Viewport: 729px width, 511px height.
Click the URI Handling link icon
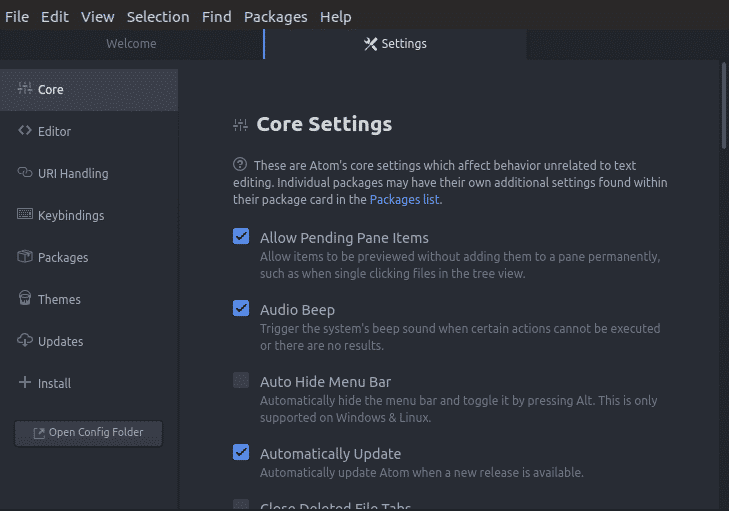25,172
